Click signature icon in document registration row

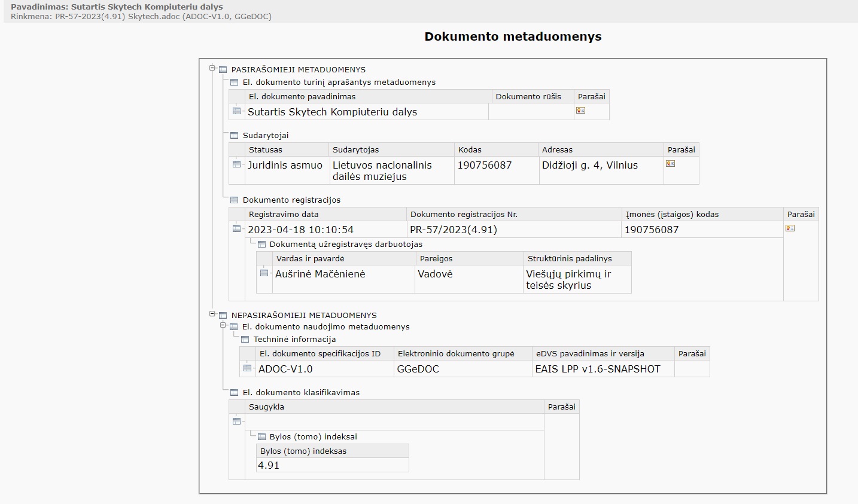tap(790, 228)
